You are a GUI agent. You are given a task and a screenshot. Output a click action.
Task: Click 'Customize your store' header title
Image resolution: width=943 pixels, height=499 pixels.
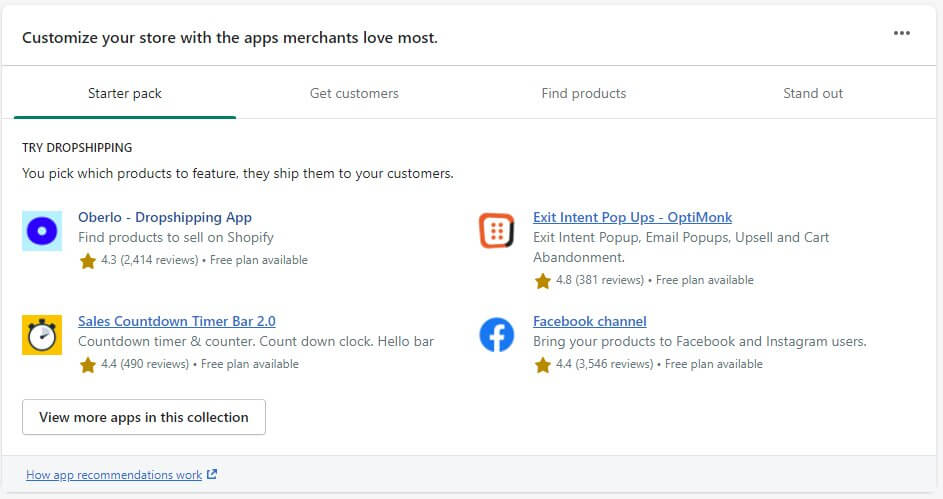230,38
